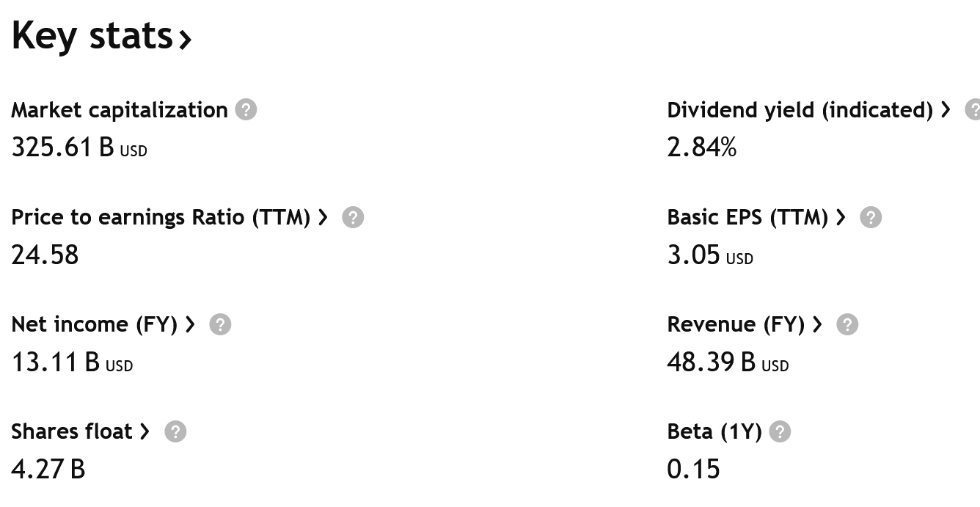
Task: Go to the Revenue (FY) label link
Action: click(x=736, y=324)
